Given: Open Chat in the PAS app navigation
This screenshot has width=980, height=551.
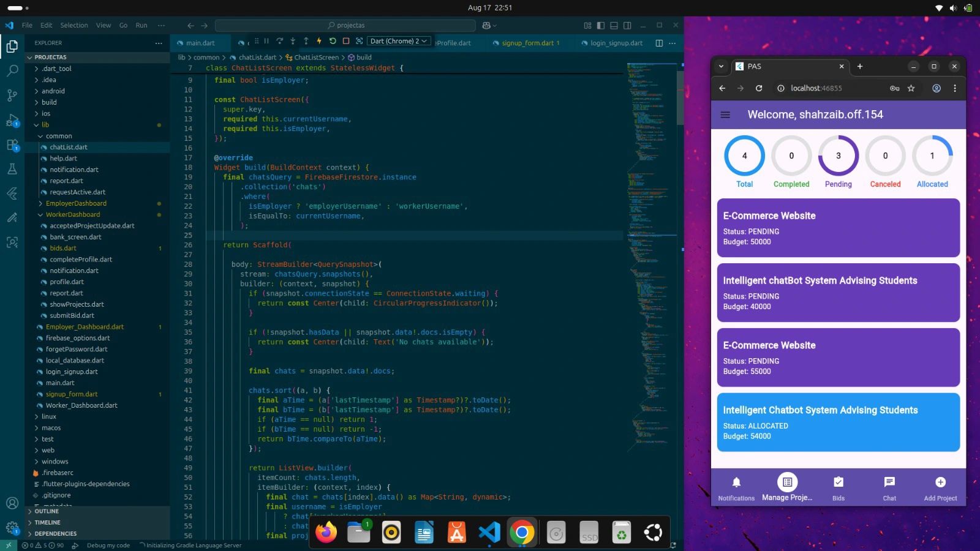Looking at the screenshot, I should click(889, 488).
